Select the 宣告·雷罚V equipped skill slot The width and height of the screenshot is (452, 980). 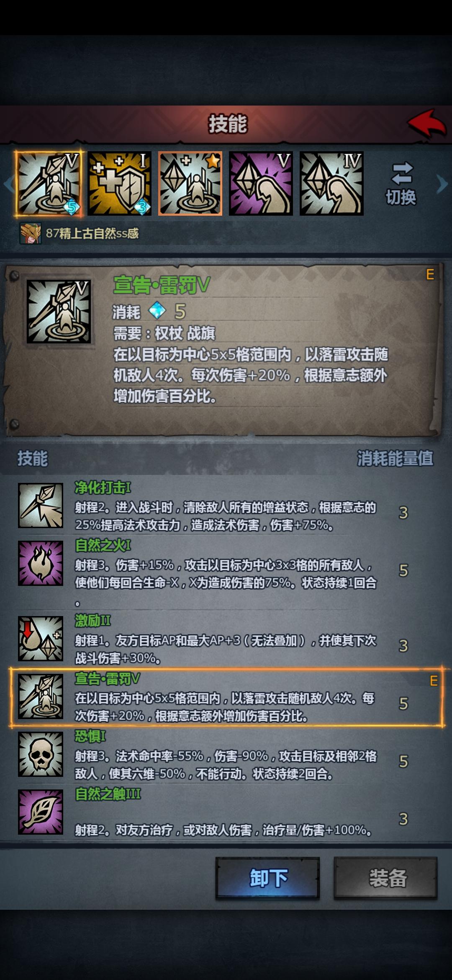click(x=49, y=184)
